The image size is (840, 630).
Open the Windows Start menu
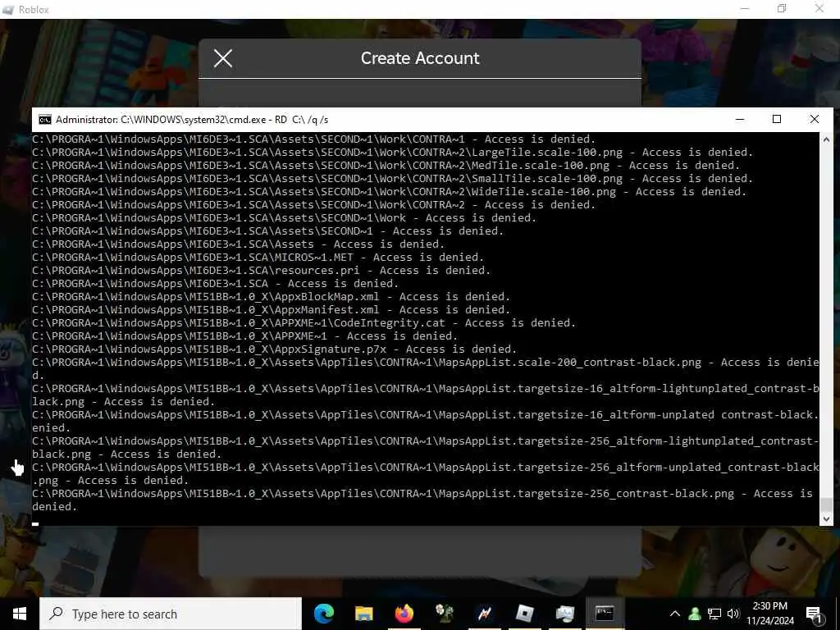pos(20,614)
